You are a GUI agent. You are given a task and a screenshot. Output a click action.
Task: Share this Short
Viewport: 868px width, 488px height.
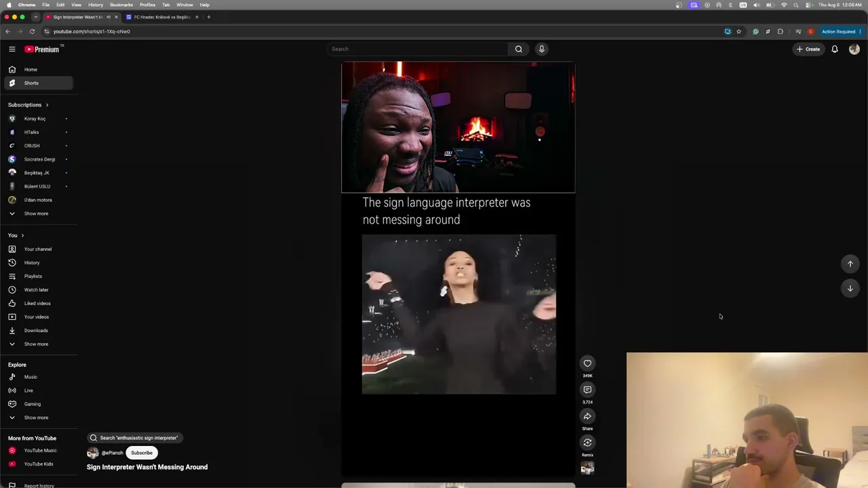pyautogui.click(x=587, y=416)
